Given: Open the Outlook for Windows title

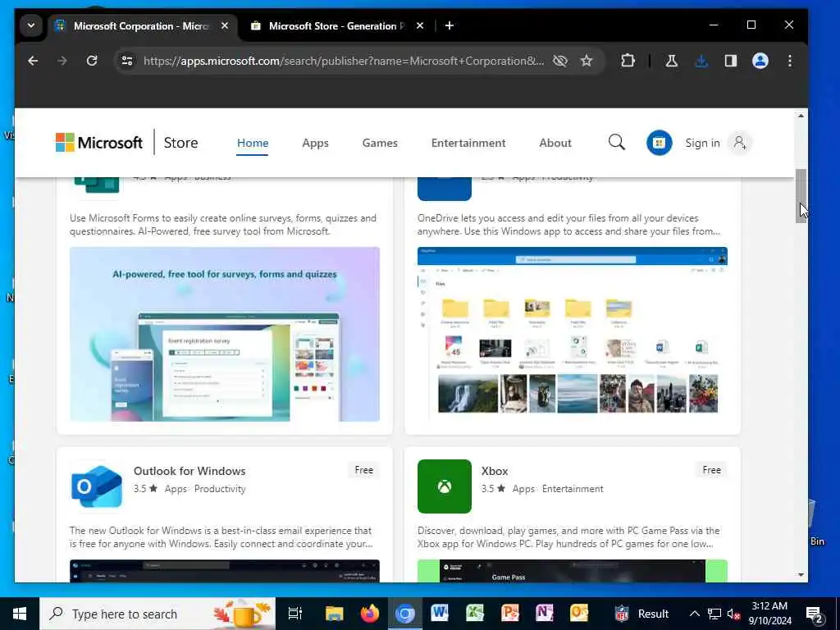Looking at the screenshot, I should [x=189, y=471].
